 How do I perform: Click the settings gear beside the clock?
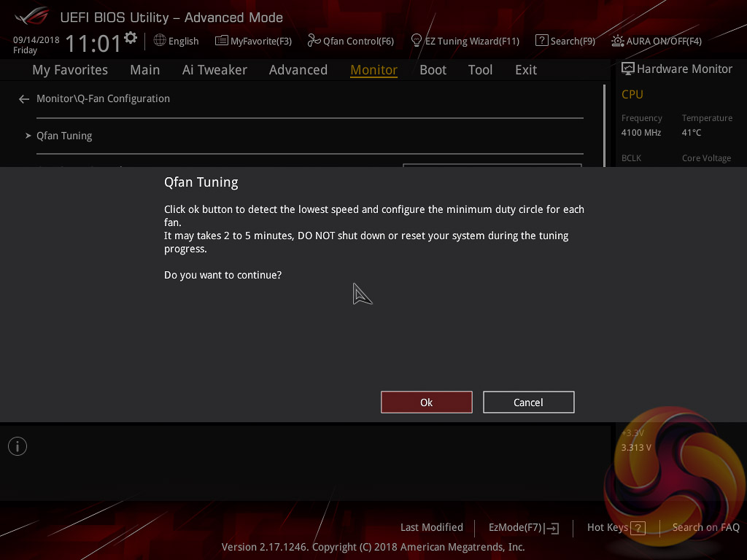131,38
